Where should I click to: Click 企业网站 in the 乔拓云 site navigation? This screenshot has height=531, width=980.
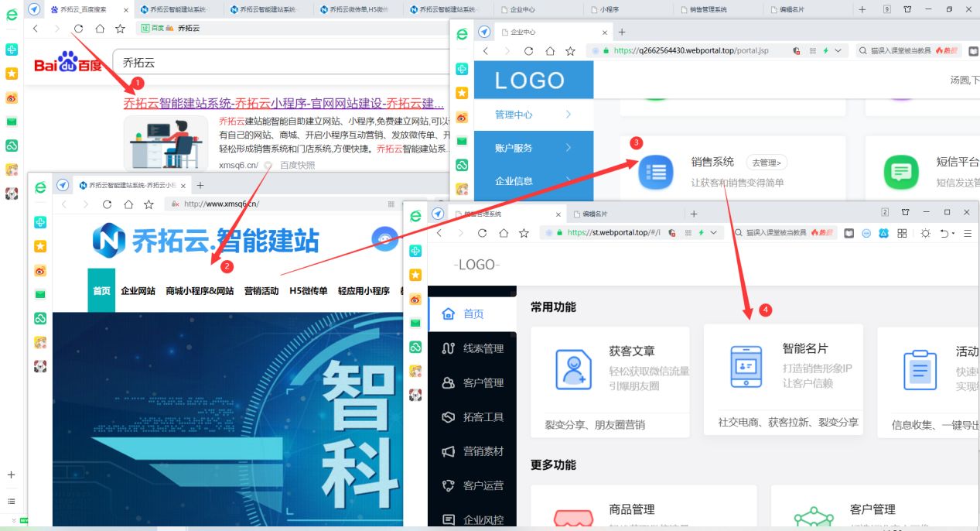[x=138, y=291]
